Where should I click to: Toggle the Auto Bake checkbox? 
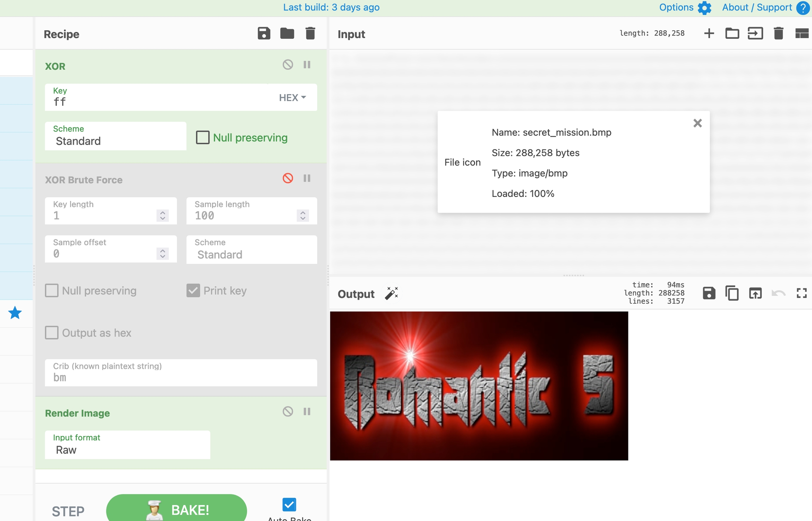point(289,504)
